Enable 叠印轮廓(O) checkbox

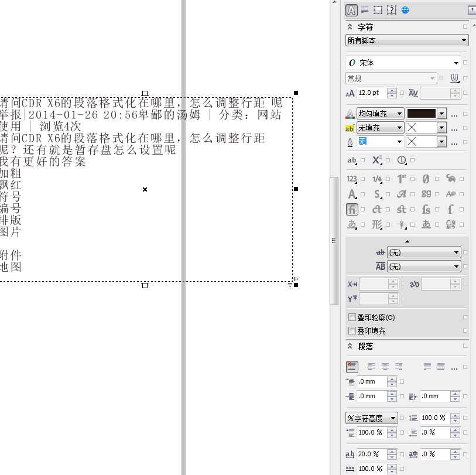pos(352,317)
